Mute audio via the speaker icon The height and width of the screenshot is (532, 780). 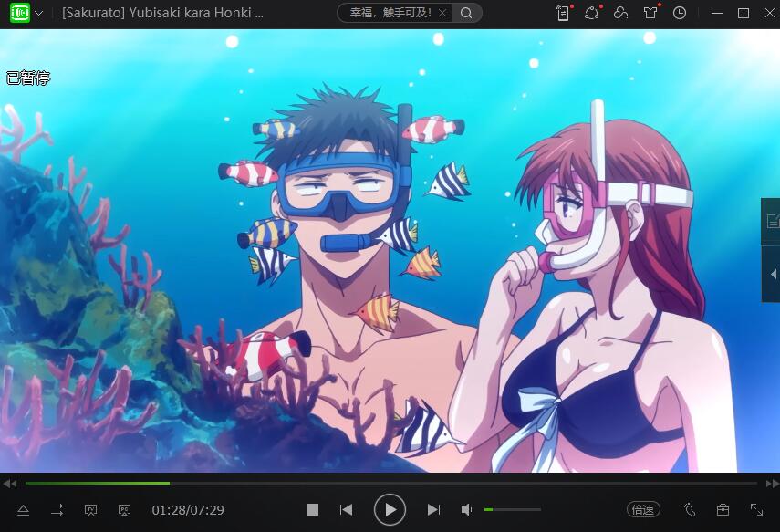click(466, 510)
